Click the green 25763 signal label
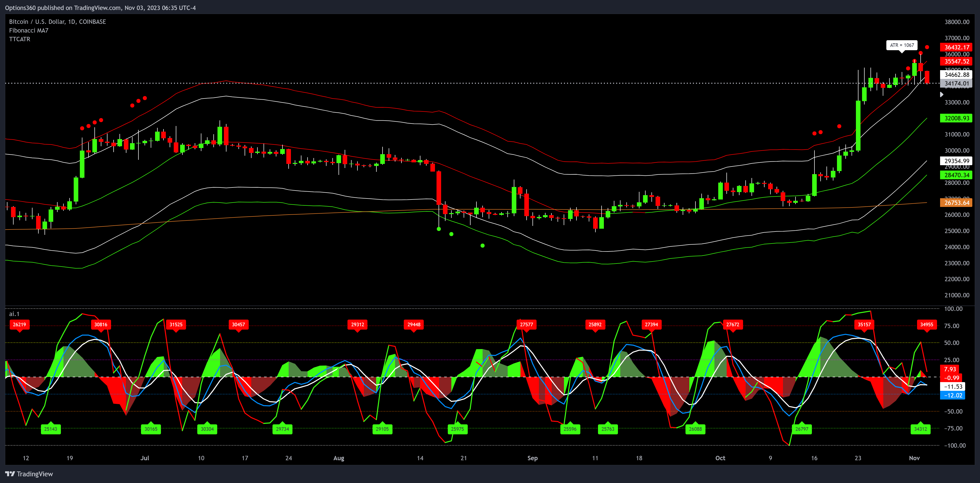 coord(608,429)
